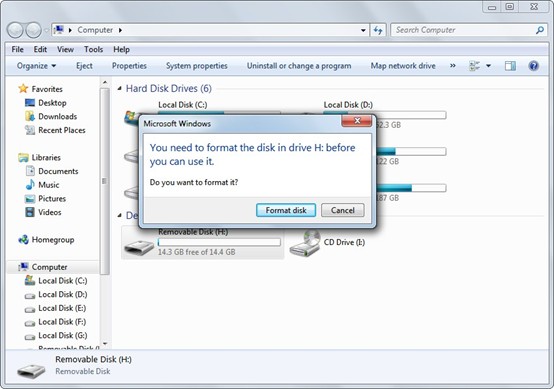Image resolution: width=554 pixels, height=389 pixels.
Task: Click the Music note icon in Libraries
Action: point(30,185)
